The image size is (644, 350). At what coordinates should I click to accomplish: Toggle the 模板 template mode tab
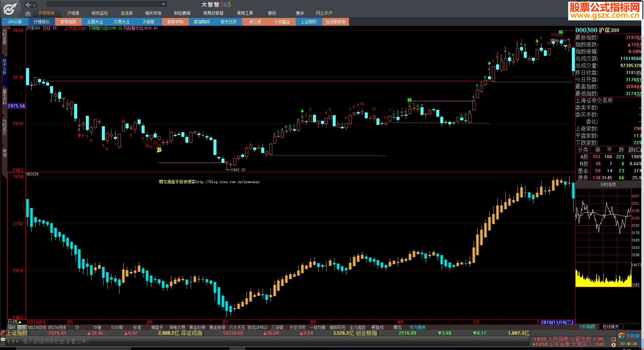point(22,328)
